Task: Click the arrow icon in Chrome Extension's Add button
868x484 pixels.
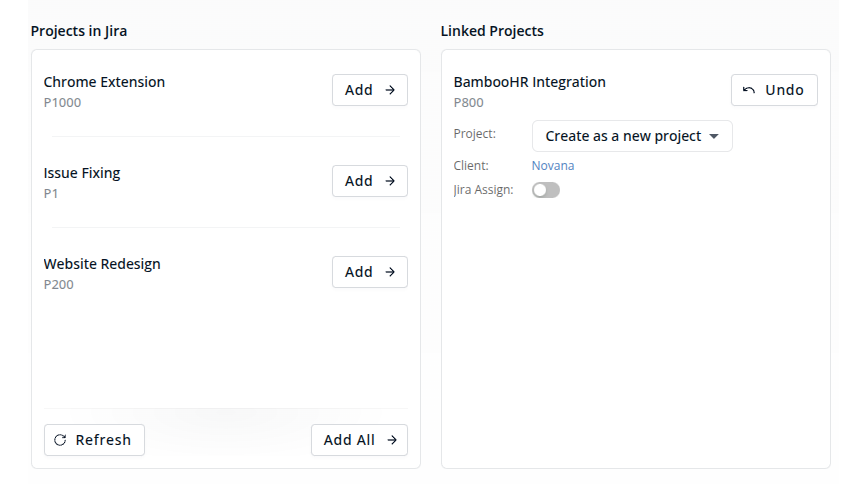Action: [390, 90]
